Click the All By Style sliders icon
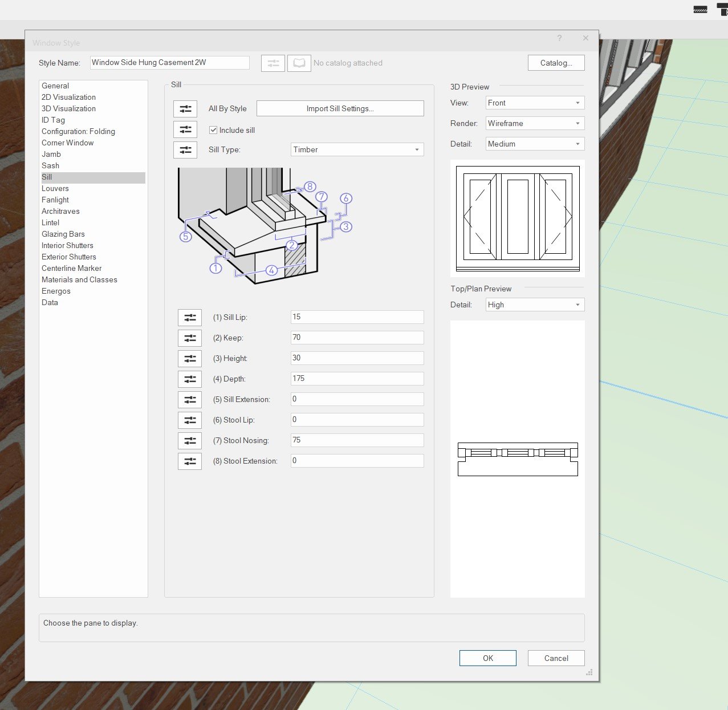 pyautogui.click(x=185, y=108)
